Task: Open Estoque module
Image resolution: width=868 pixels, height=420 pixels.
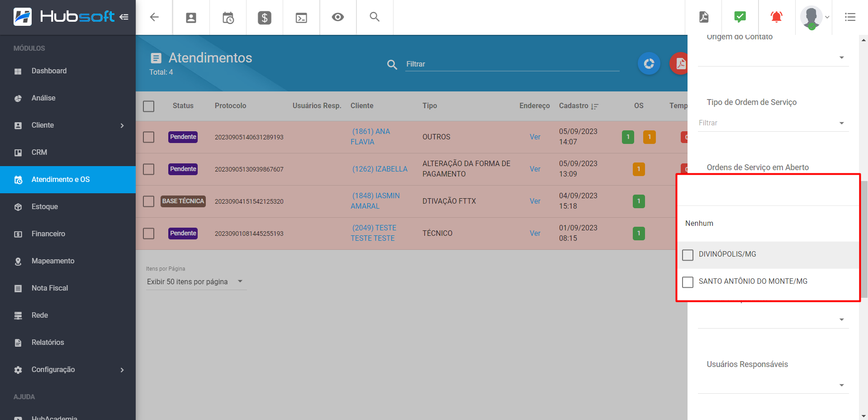Action: 68,207
